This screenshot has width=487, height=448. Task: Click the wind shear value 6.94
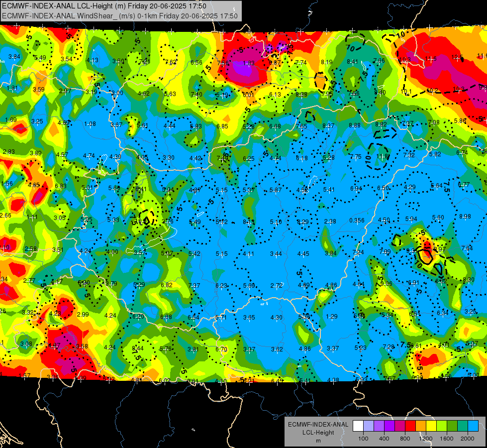click(356, 189)
